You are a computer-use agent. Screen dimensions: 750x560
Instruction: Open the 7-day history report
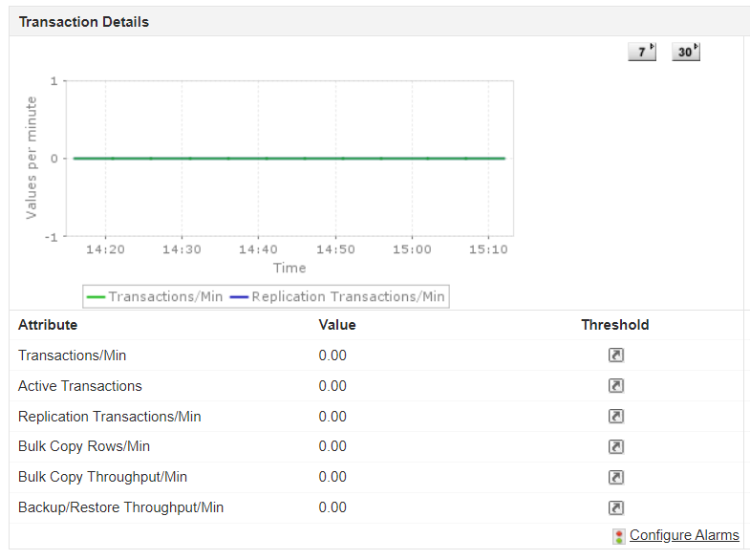coord(642,52)
